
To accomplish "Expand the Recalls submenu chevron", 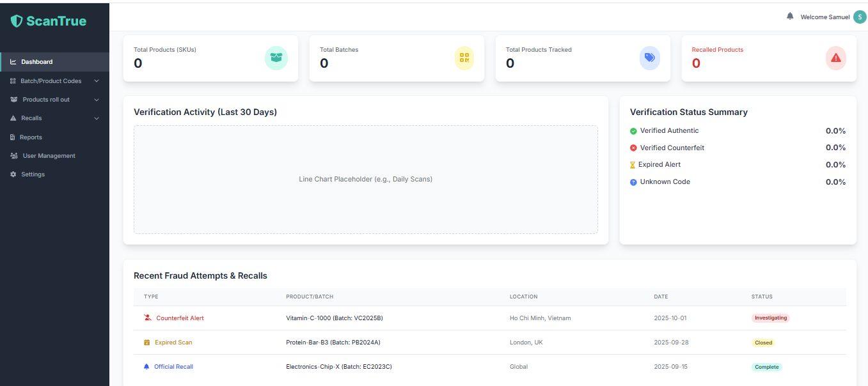I will coord(97,118).
